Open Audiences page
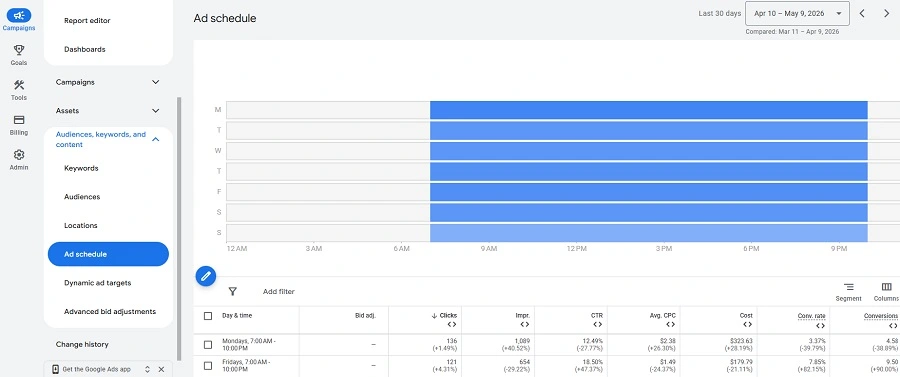900x377 pixels. [82, 197]
